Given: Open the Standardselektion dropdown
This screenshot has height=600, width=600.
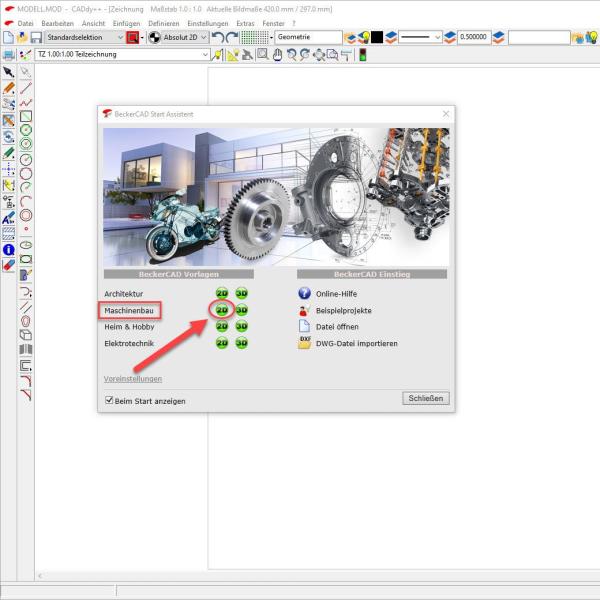Looking at the screenshot, I should point(85,38).
